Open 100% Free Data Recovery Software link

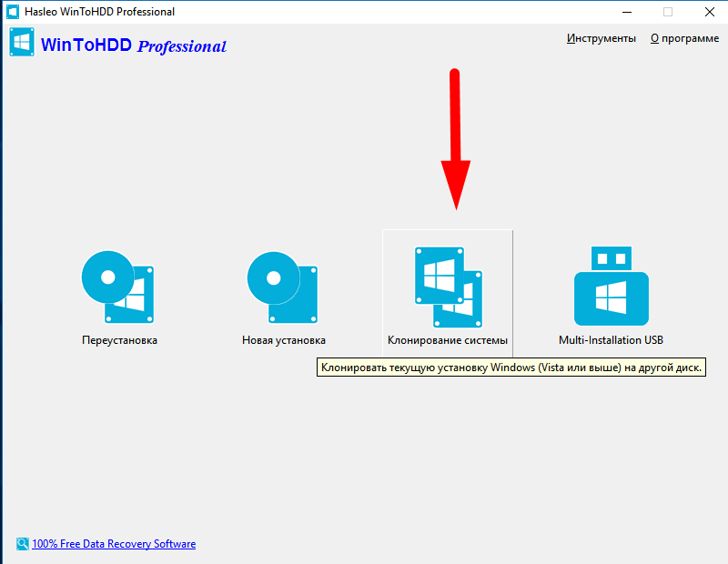[x=114, y=544]
